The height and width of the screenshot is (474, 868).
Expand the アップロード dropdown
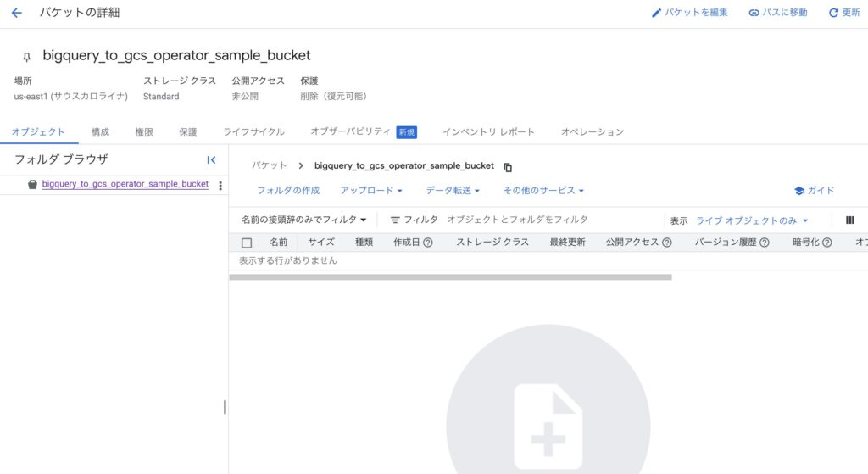click(371, 191)
